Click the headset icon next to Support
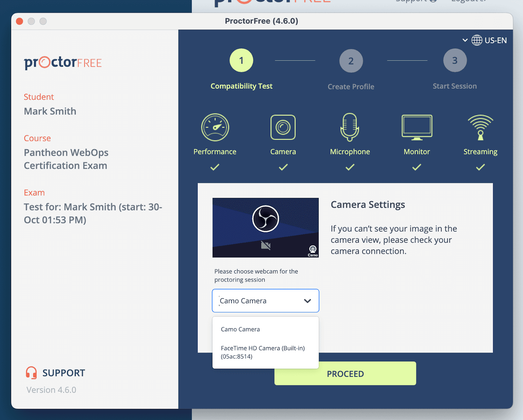 point(31,373)
